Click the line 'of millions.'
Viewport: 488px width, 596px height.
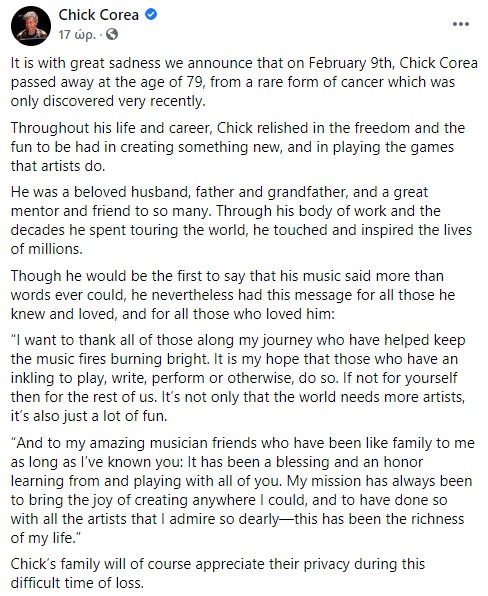click(x=46, y=249)
